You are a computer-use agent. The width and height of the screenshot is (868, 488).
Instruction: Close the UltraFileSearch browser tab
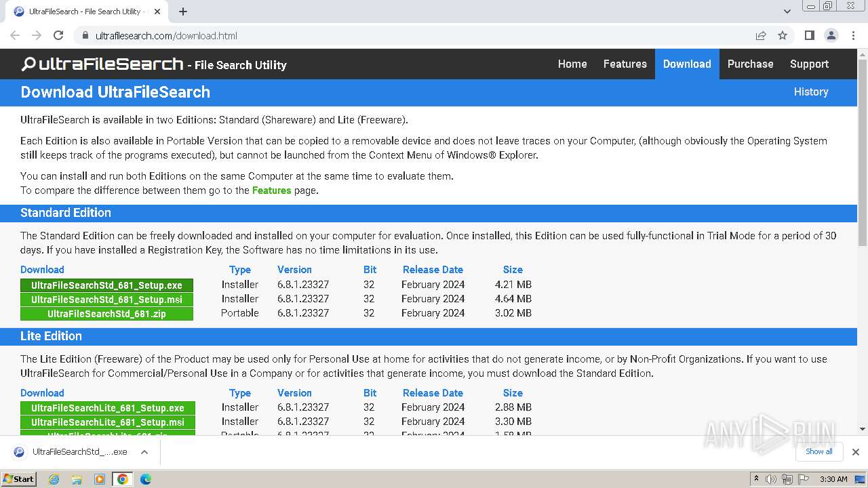[157, 12]
